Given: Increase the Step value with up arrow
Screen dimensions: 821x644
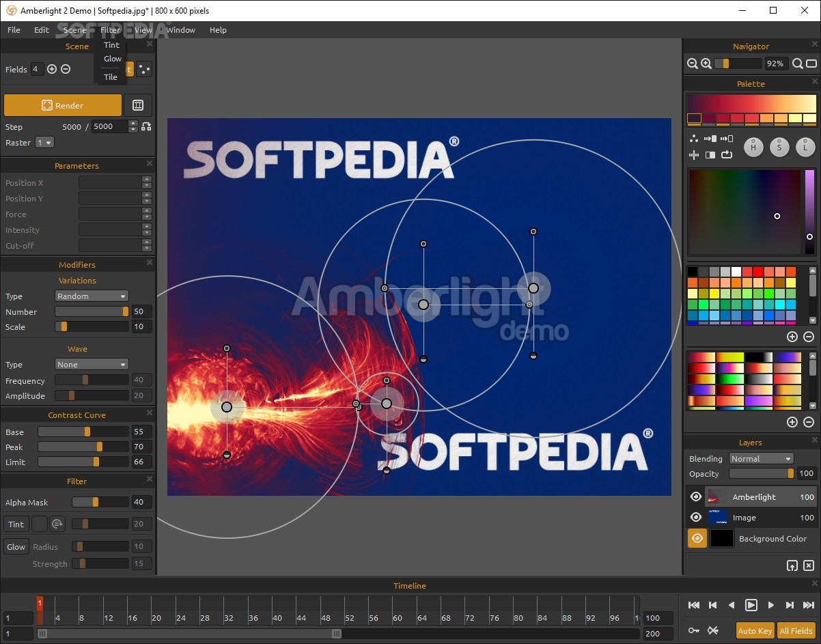Looking at the screenshot, I should tap(133, 124).
